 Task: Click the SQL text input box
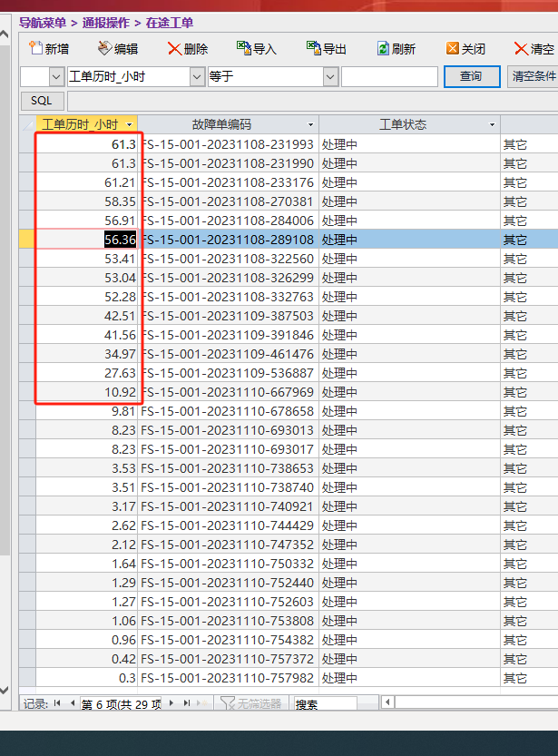click(x=313, y=102)
